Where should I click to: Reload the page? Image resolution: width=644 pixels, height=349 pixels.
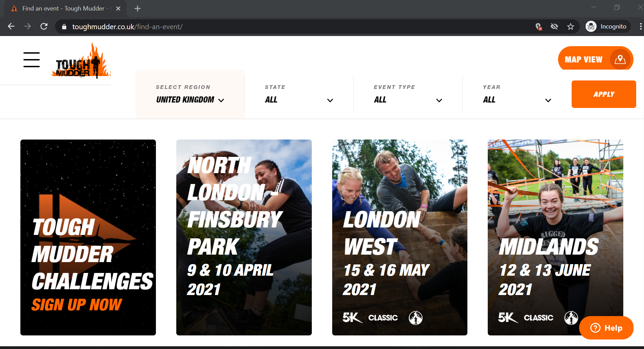click(44, 26)
